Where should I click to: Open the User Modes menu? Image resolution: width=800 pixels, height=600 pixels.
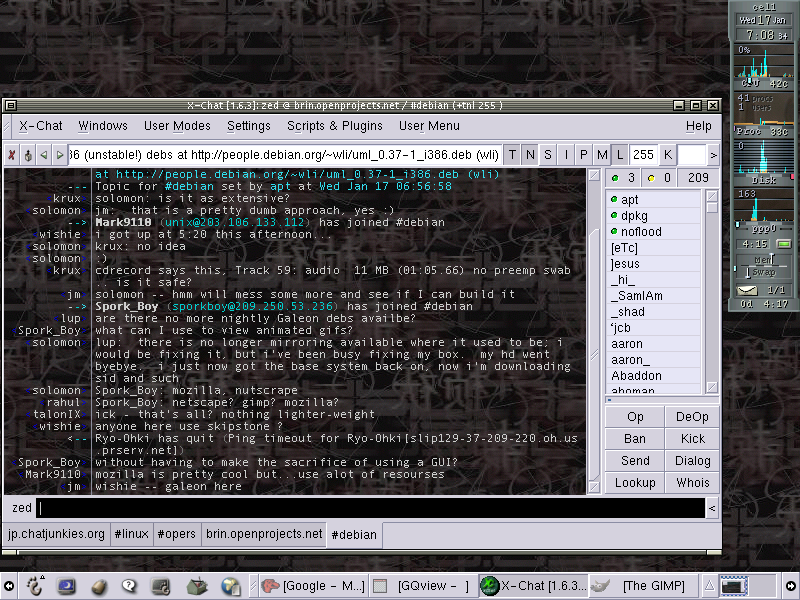click(177, 126)
